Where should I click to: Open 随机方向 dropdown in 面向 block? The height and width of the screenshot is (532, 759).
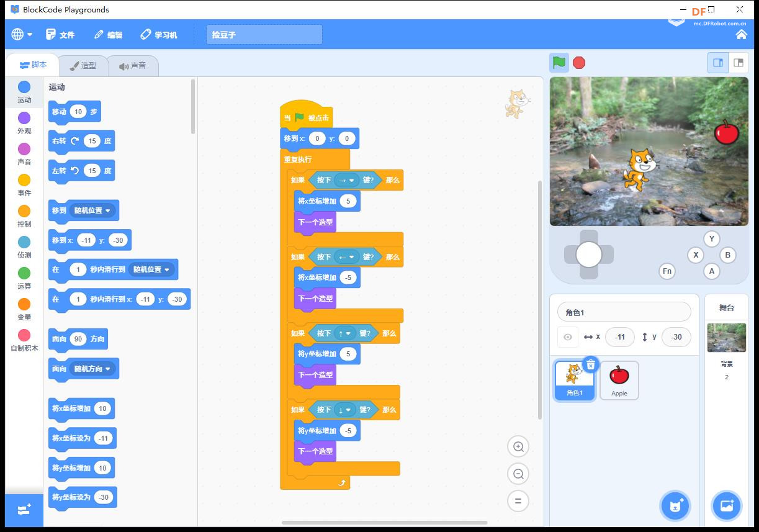coord(92,369)
